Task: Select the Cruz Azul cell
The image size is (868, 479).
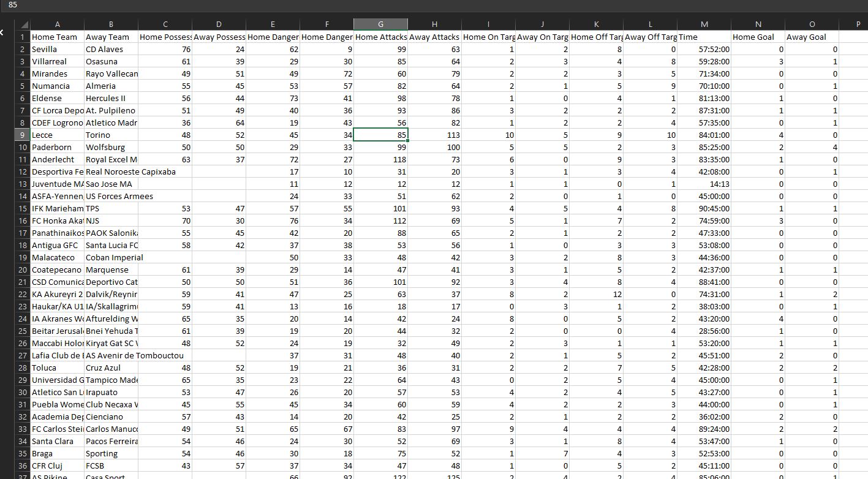Action: click(x=111, y=368)
